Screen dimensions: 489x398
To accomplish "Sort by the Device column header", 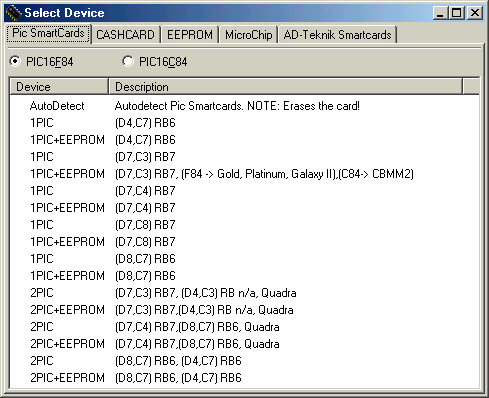I will click(x=59, y=87).
